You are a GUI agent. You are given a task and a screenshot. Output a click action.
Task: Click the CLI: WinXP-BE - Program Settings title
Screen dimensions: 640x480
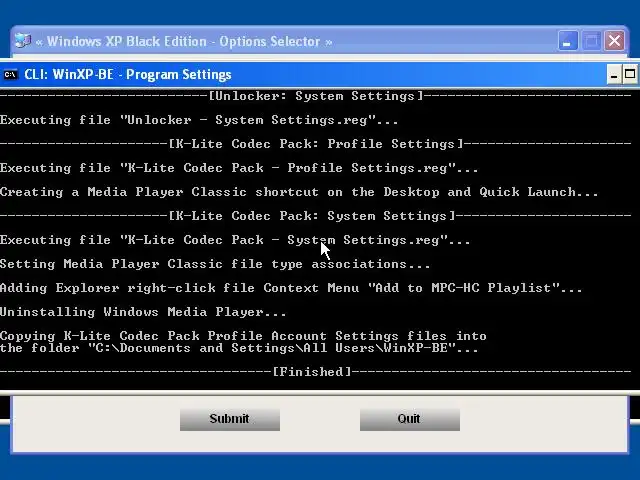coord(128,75)
